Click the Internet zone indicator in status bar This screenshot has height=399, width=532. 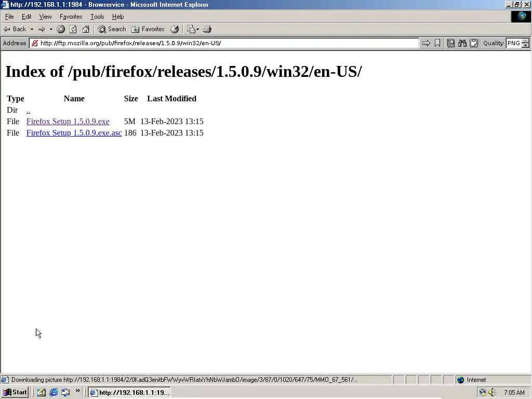pos(472,380)
